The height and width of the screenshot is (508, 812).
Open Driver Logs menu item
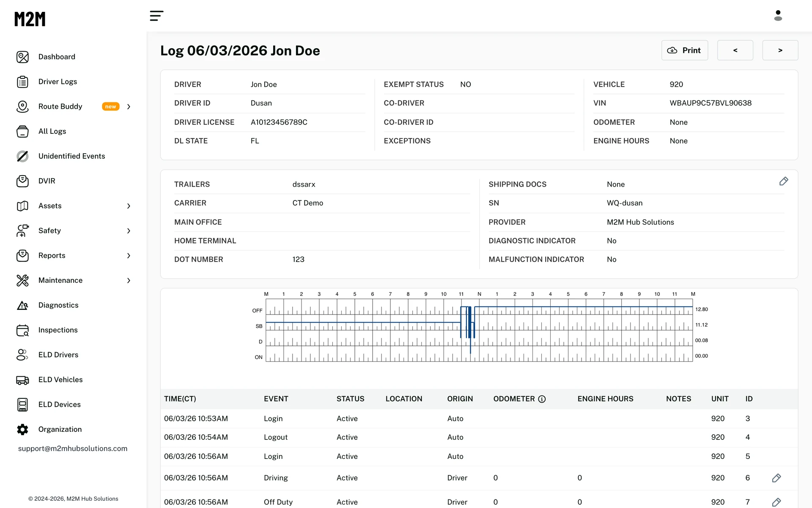pyautogui.click(x=58, y=82)
